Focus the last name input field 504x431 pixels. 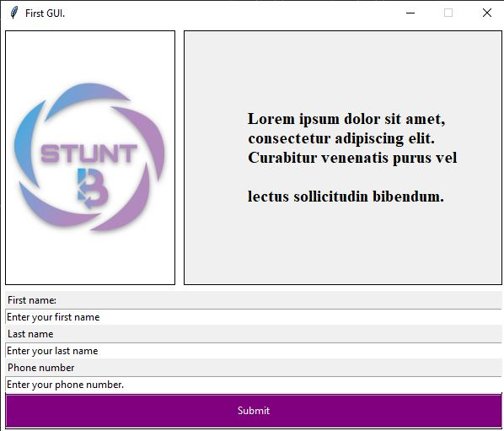coord(254,351)
